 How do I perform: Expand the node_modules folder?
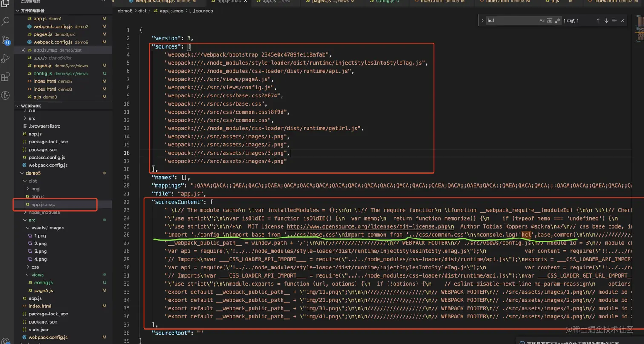pyautogui.click(x=63, y=212)
